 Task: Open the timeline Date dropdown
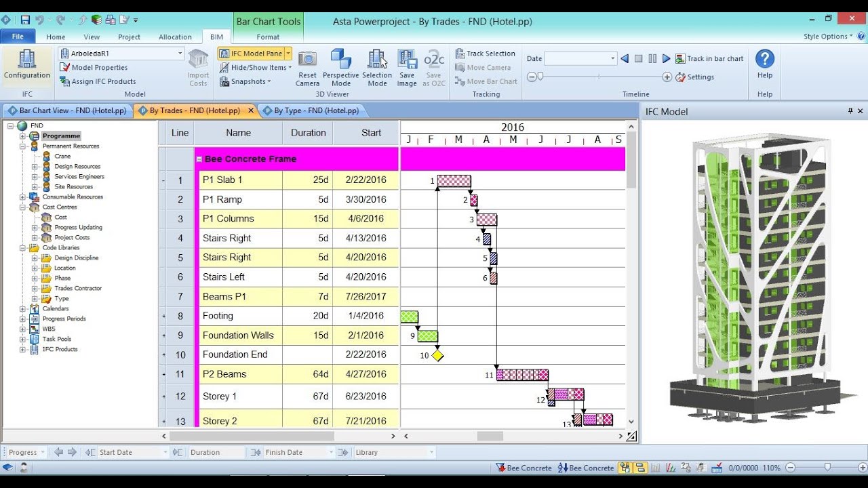tap(613, 59)
